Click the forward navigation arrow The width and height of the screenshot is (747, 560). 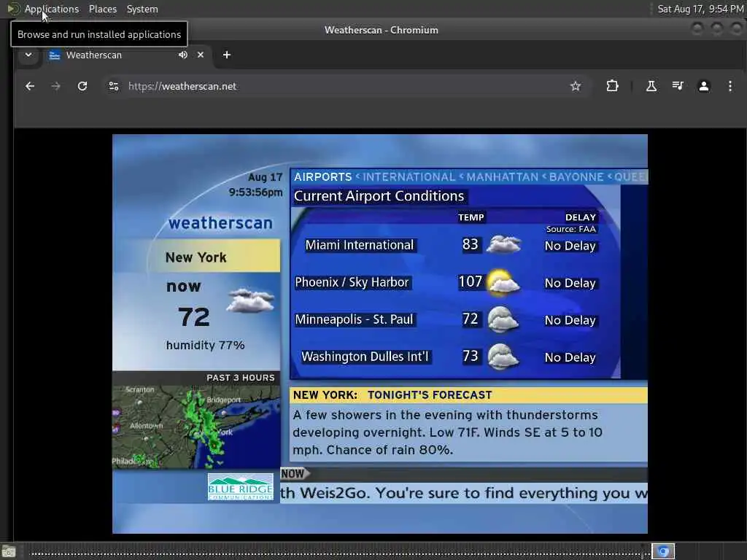[55, 86]
